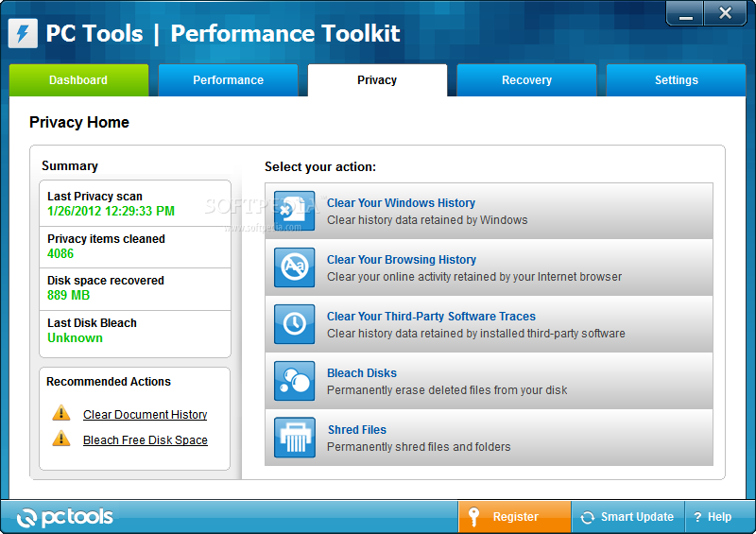Click 'Permanently shred files and folders' description
The width and height of the screenshot is (756, 534).
tap(419, 447)
